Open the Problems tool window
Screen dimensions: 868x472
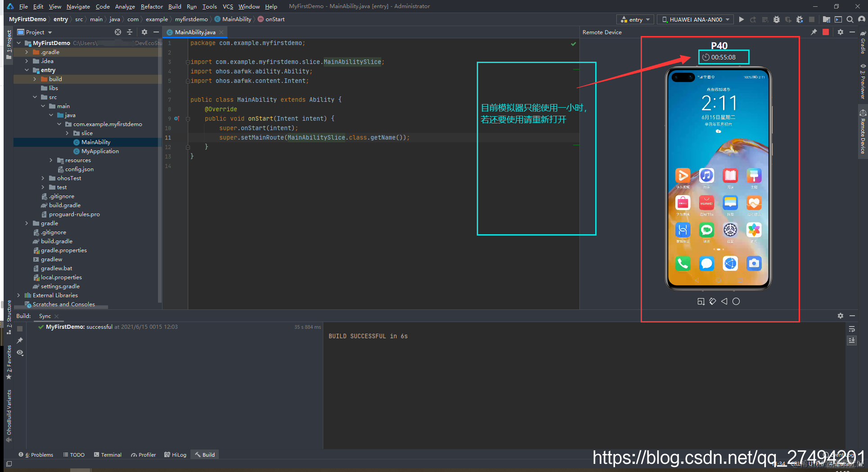pos(36,455)
